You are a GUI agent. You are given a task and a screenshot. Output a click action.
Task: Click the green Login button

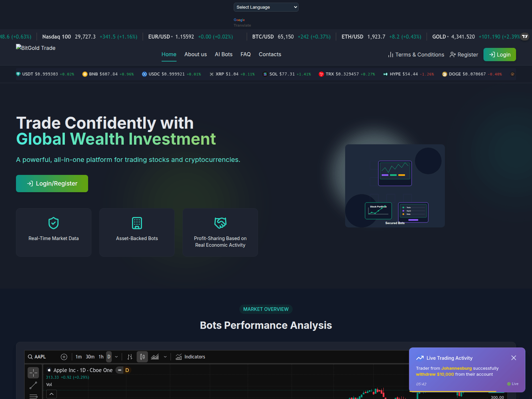[x=500, y=55]
